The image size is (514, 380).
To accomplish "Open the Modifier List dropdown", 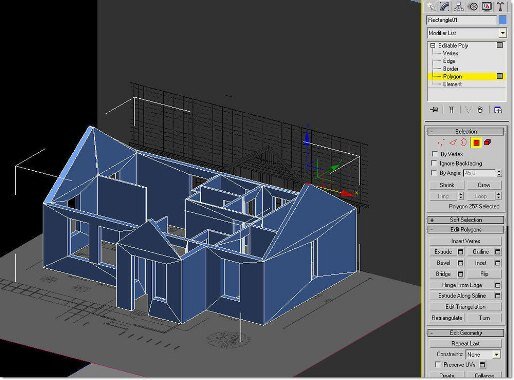I will (x=467, y=33).
